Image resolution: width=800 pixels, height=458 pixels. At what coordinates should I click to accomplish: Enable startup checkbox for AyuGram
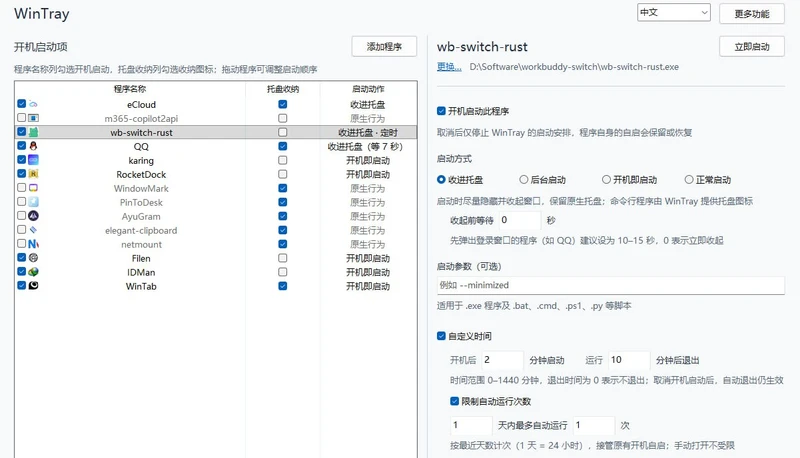[21, 215]
